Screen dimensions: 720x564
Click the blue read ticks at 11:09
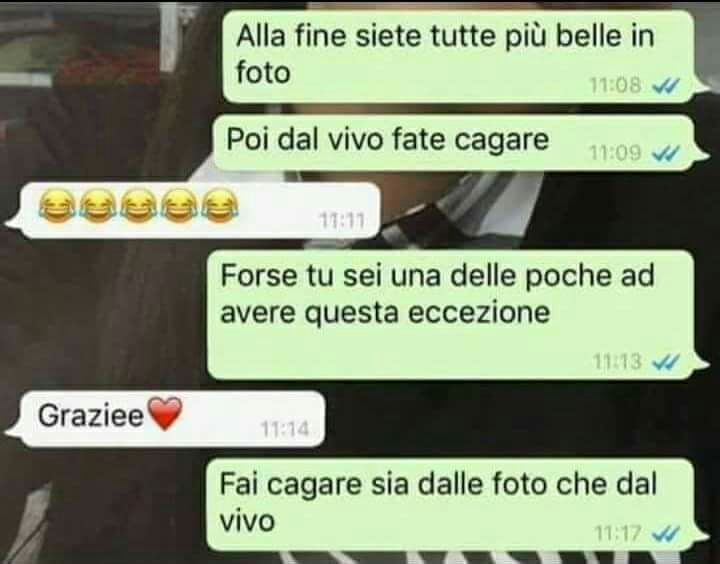click(x=666, y=153)
